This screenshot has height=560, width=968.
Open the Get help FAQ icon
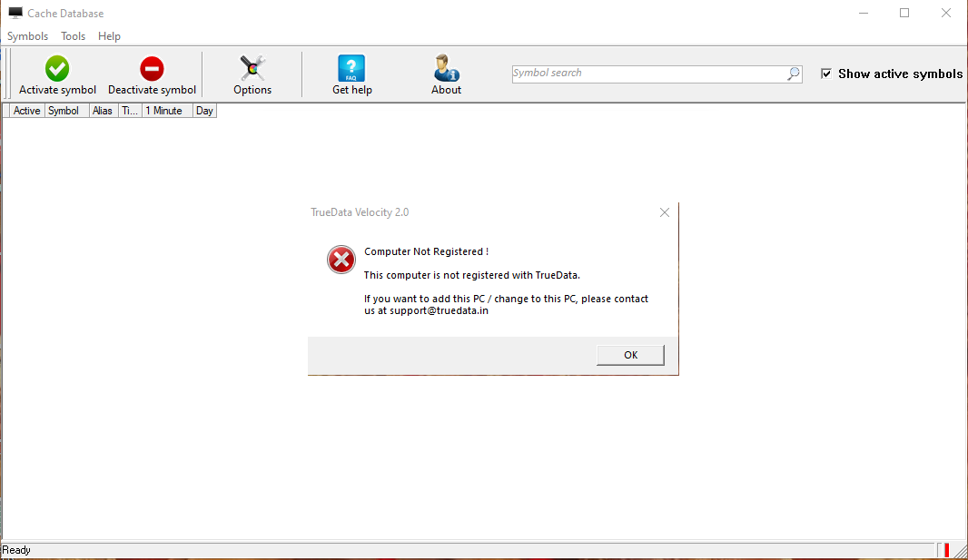(x=352, y=68)
